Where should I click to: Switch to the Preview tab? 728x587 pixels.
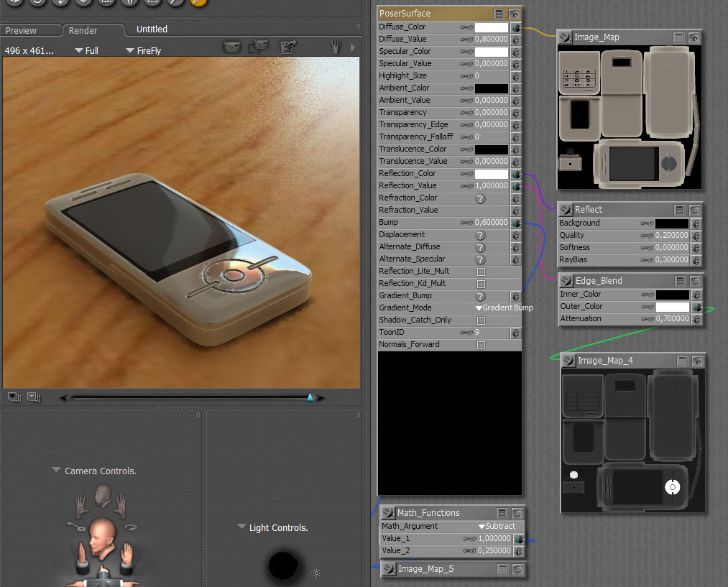[x=22, y=31]
